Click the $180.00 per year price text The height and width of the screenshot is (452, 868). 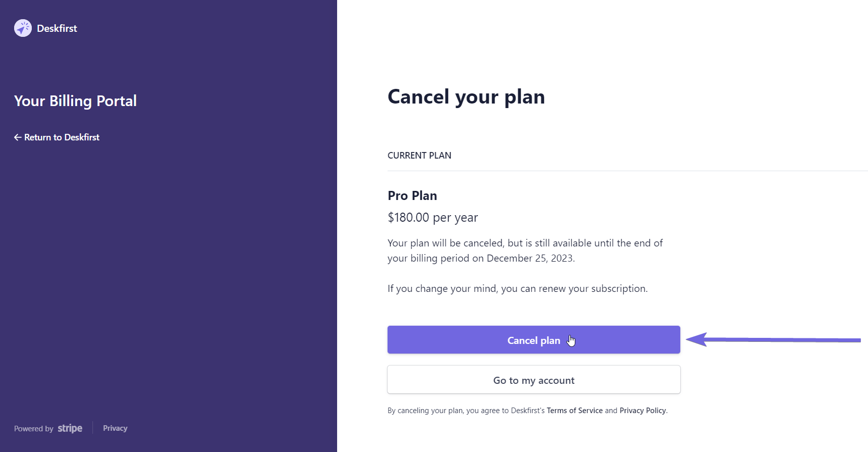coord(432,218)
